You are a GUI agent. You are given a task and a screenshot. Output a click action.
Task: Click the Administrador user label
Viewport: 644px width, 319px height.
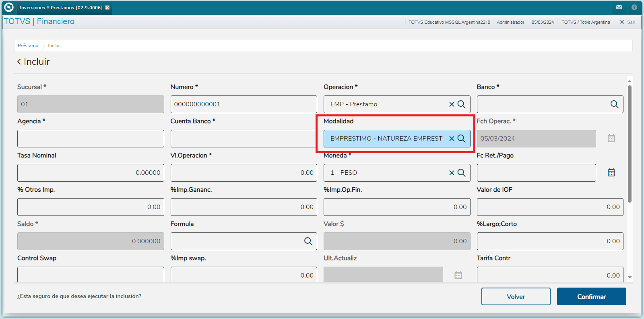coord(510,22)
